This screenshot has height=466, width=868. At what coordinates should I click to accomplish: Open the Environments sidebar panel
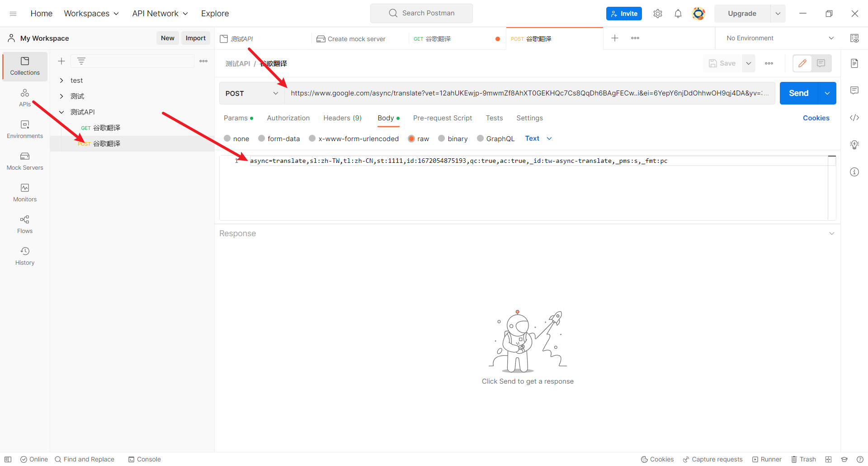click(25, 129)
